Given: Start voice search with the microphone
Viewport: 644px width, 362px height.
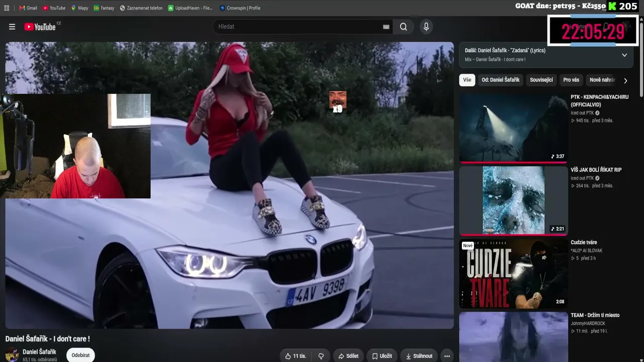Looking at the screenshot, I should (426, 27).
